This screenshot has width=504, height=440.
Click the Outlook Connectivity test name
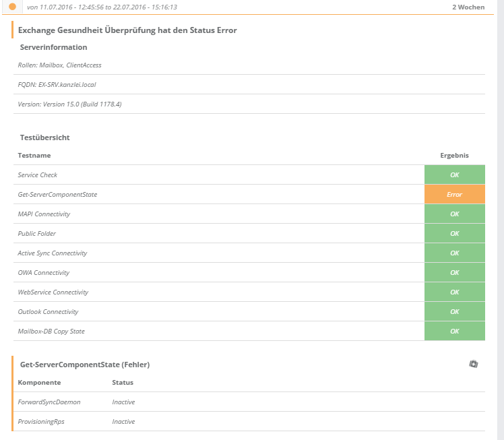click(x=48, y=311)
